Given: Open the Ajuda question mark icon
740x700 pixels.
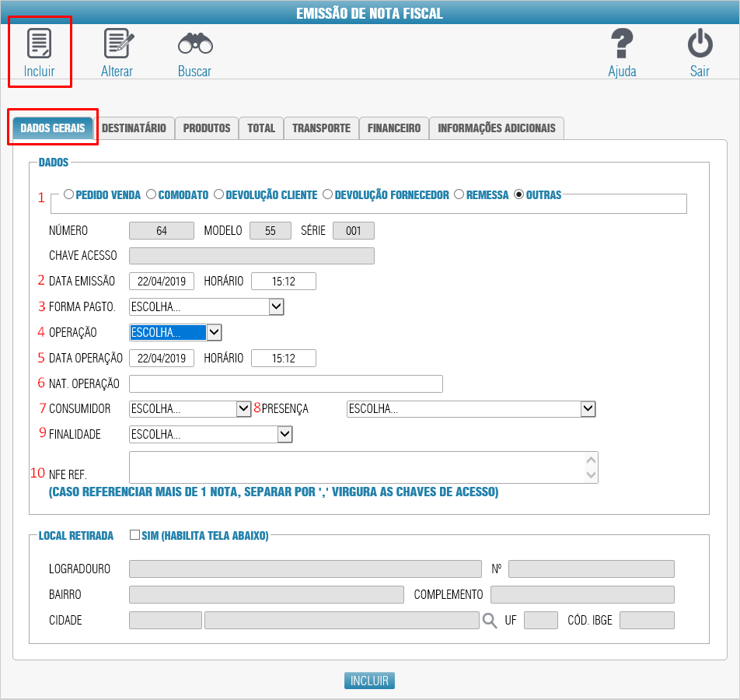Looking at the screenshot, I should [x=622, y=44].
